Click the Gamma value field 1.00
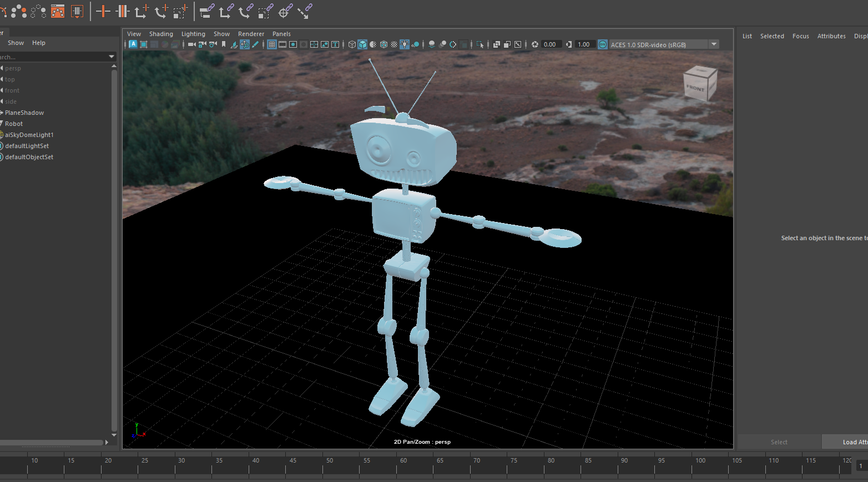 click(584, 44)
